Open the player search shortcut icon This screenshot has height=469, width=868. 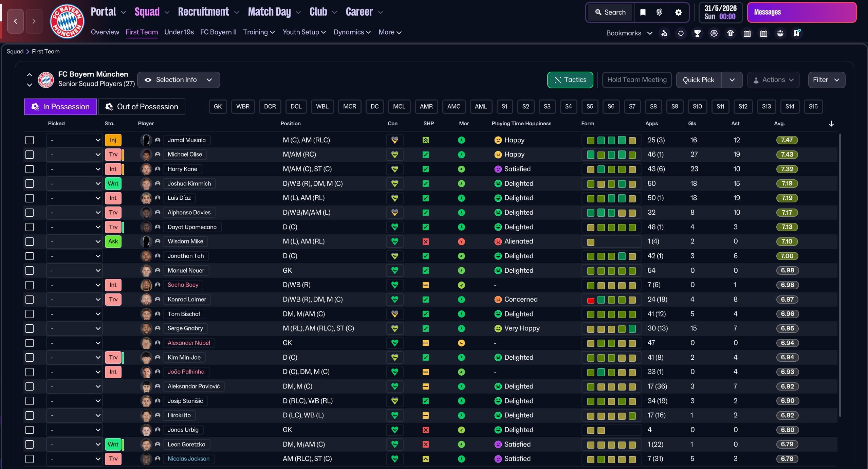pyautogui.click(x=664, y=33)
